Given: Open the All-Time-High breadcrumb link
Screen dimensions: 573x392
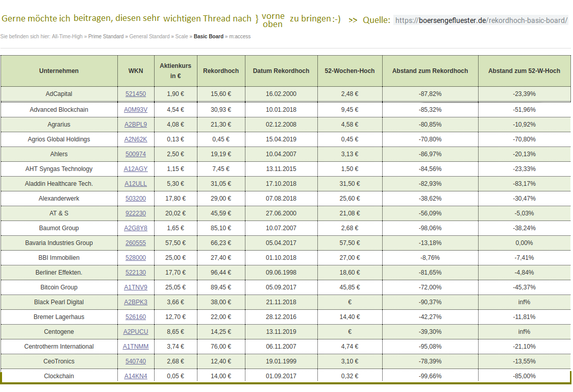Looking at the screenshot, I should (x=67, y=37).
